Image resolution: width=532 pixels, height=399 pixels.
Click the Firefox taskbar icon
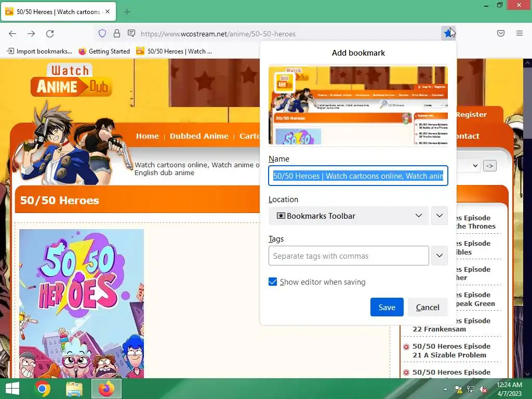(x=107, y=389)
